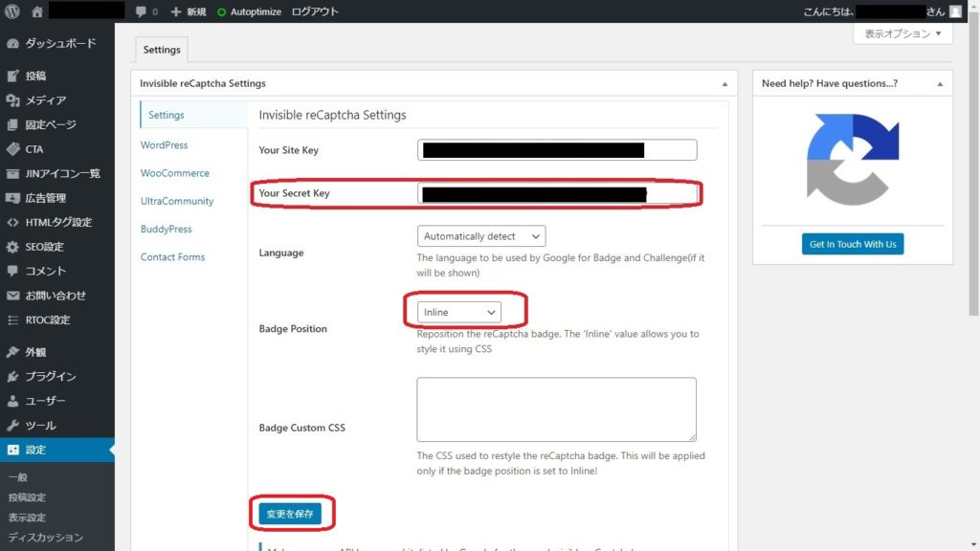Select the WooCommerce side tab
This screenshot has height=551, width=980.
click(x=175, y=173)
